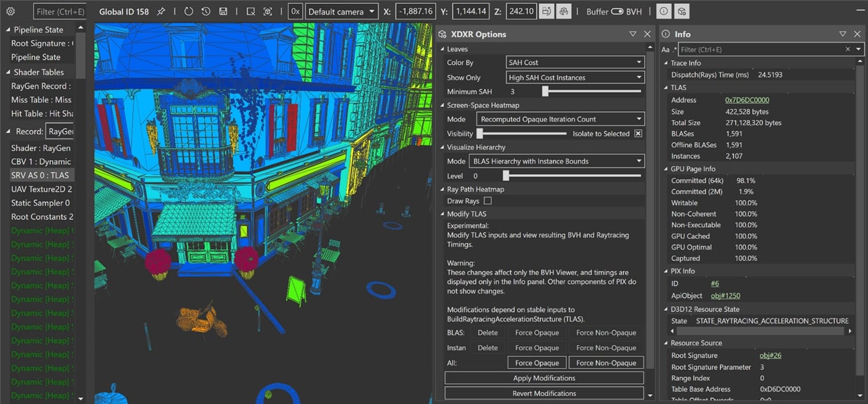Close the Info panel

click(857, 34)
